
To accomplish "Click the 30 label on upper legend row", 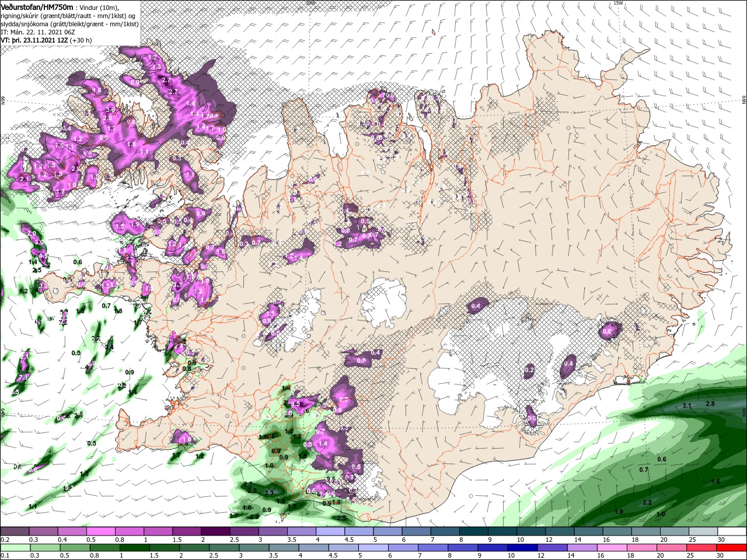I will 721,540.
